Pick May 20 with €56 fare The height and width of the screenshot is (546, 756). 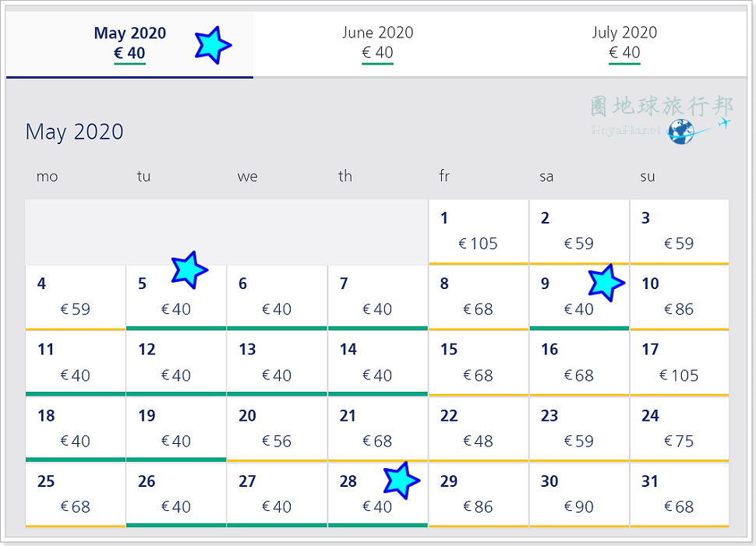click(x=277, y=428)
